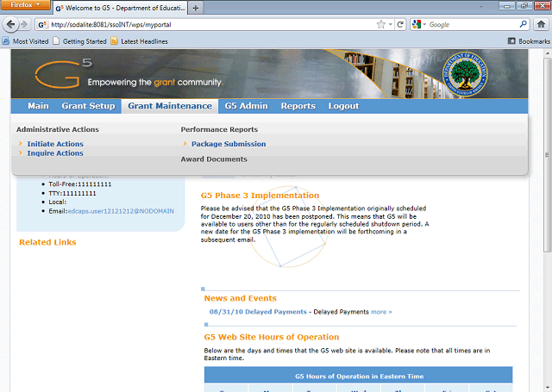The width and height of the screenshot is (552, 392).
Task: Click the Award Documents heading
Action: [214, 159]
